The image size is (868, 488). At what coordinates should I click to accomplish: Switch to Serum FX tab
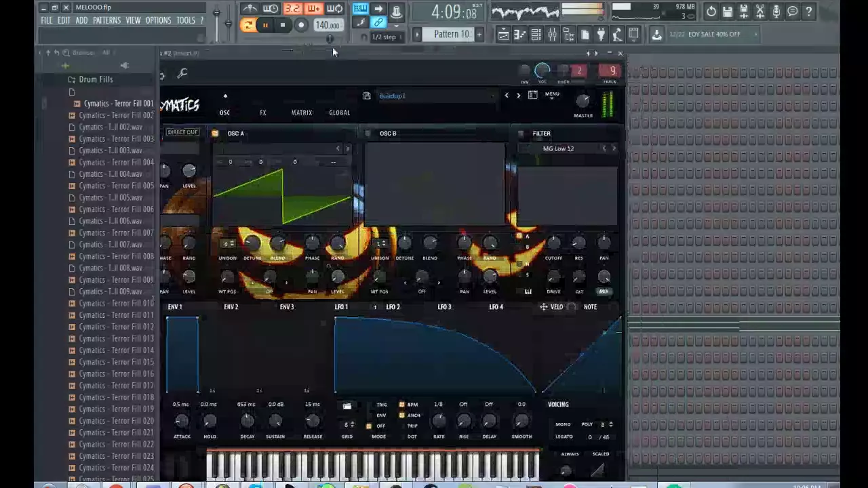tap(263, 113)
